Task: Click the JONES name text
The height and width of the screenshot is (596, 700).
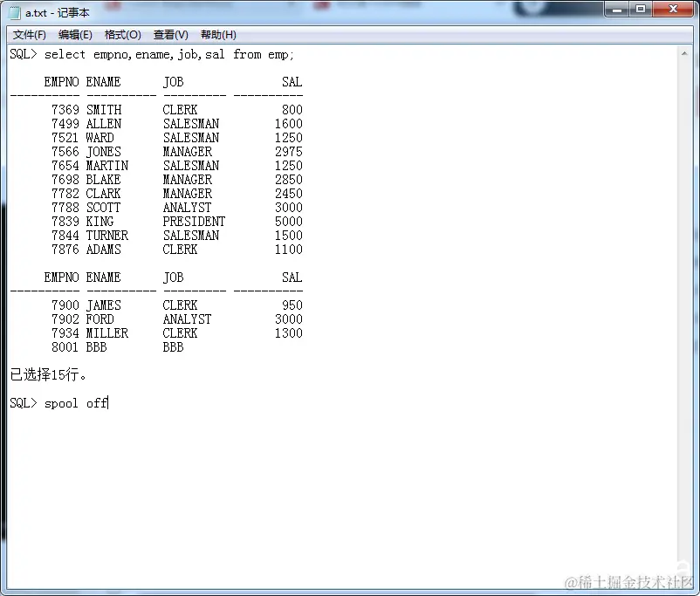Action: click(104, 152)
